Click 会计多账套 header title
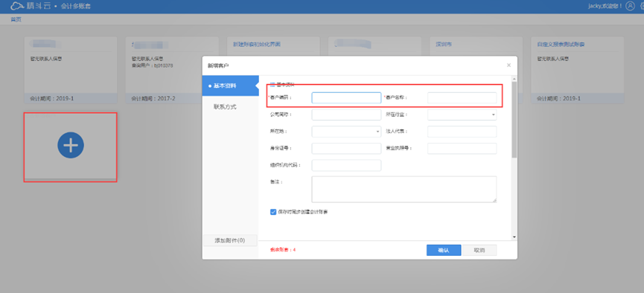The image size is (644, 293). [76, 6]
